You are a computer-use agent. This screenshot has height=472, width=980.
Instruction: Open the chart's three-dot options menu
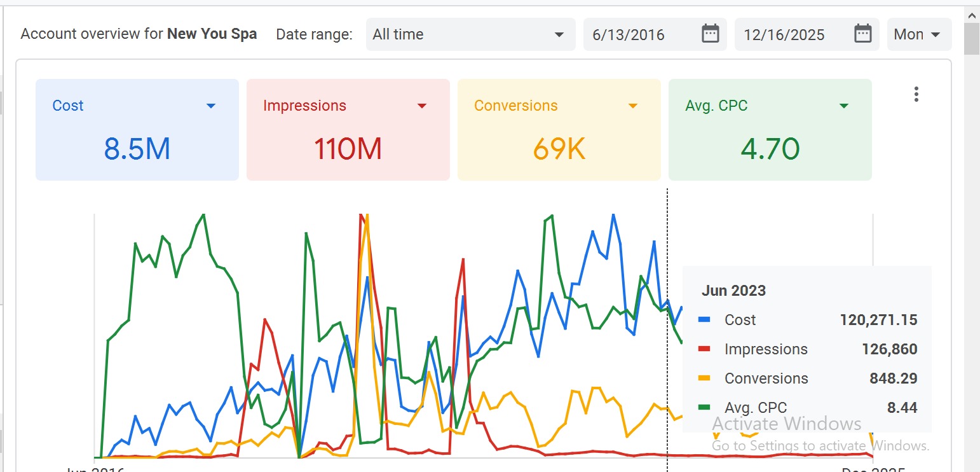916,94
